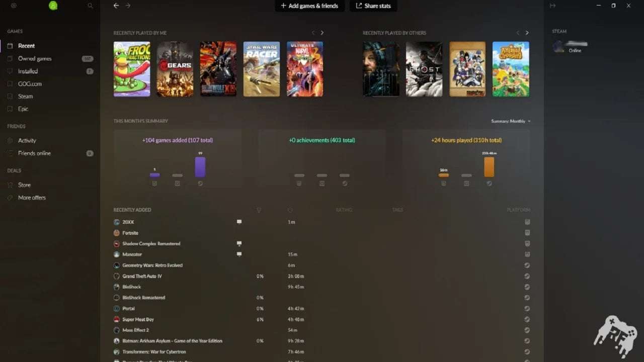The width and height of the screenshot is (644, 362).
Task: Click the Recently Added column header
Action: click(x=132, y=210)
